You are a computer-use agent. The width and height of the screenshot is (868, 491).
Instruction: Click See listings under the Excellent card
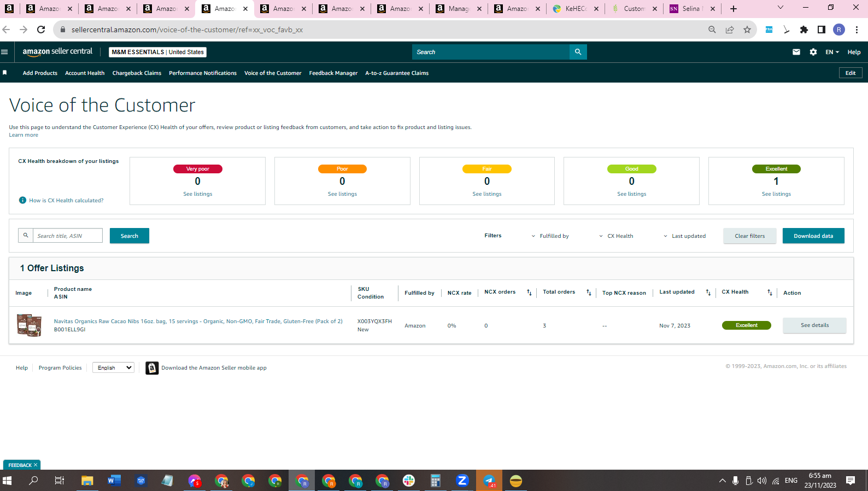(776, 194)
